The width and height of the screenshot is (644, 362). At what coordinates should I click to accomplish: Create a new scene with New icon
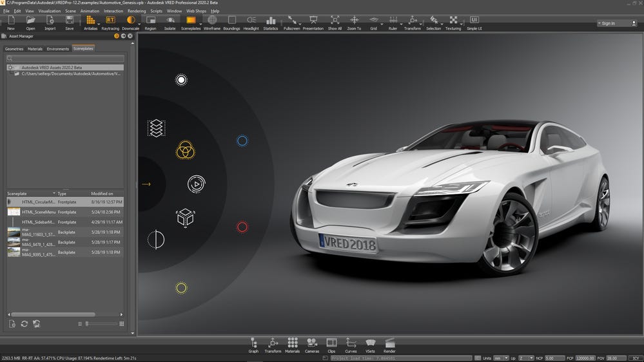tap(11, 23)
